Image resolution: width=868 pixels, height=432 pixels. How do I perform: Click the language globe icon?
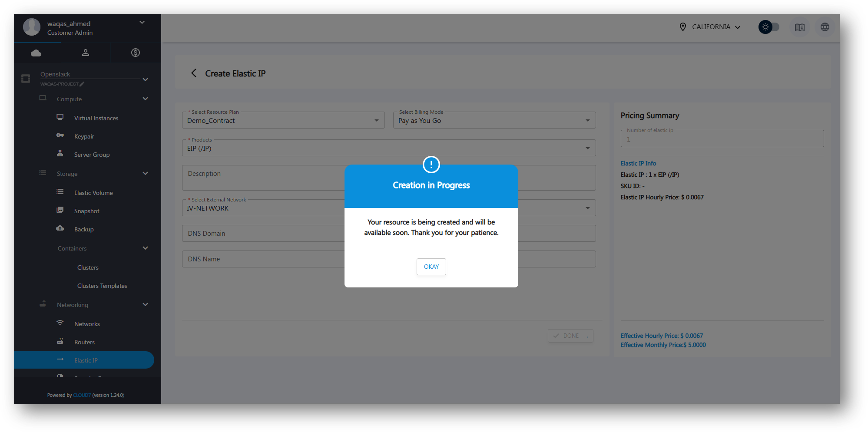pyautogui.click(x=825, y=27)
